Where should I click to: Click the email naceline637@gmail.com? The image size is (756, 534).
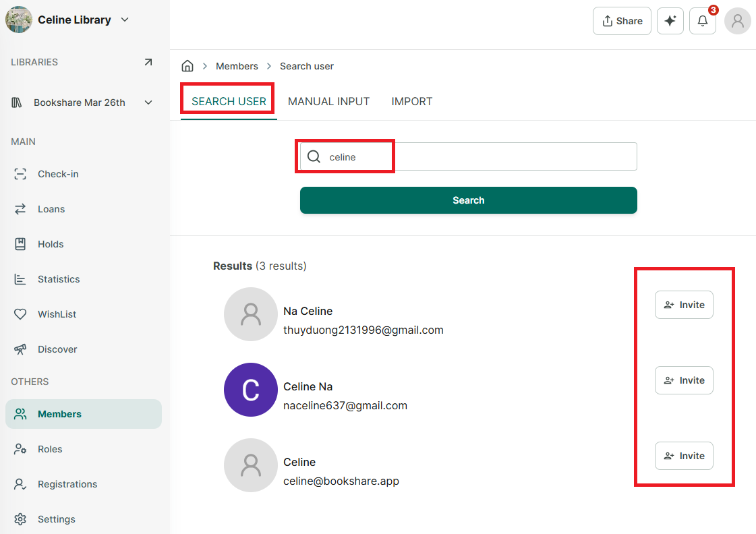345,406
